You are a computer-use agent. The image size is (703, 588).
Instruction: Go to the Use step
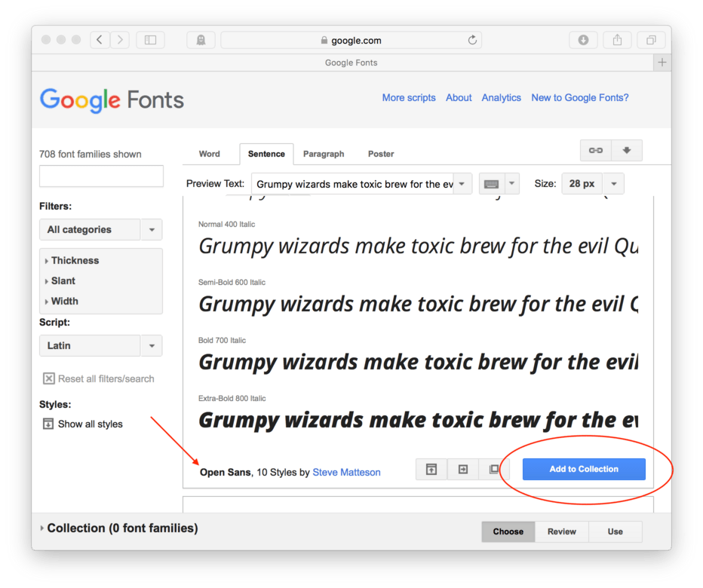pos(616,531)
